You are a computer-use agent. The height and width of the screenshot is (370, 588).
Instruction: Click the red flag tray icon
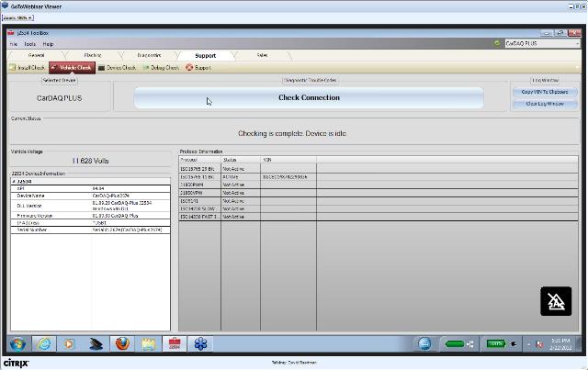coord(539,344)
